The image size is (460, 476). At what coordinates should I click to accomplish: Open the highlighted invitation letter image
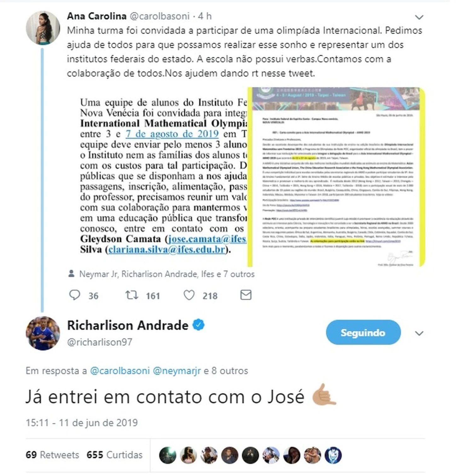336,177
